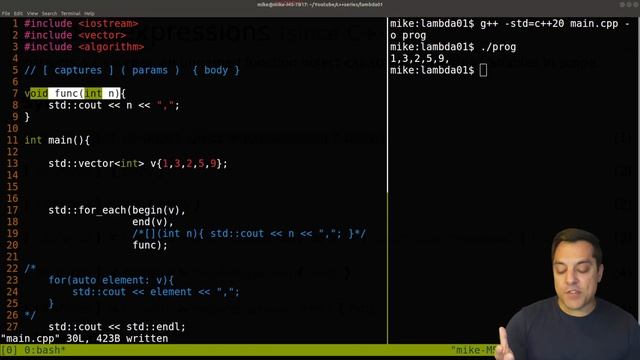Click the #include <vector> line

coord(75,35)
